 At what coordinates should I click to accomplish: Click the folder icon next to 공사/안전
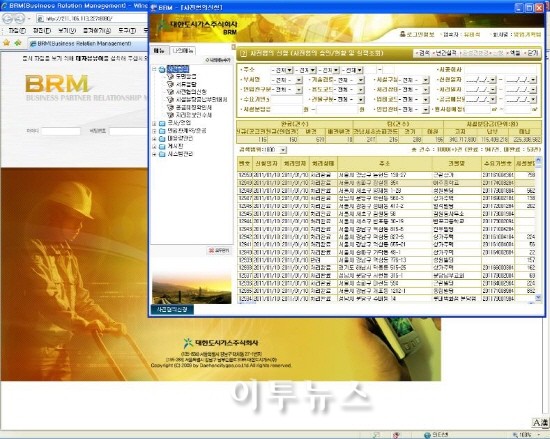click(x=162, y=123)
